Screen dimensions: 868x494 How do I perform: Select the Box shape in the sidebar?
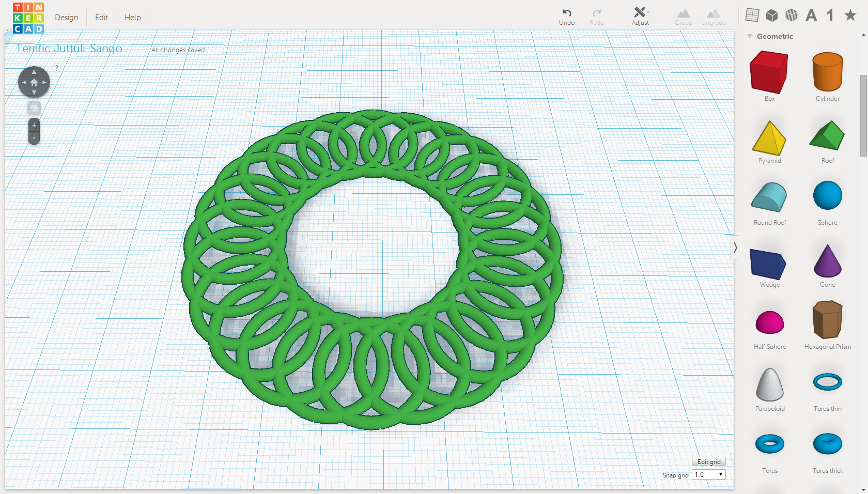(x=769, y=73)
